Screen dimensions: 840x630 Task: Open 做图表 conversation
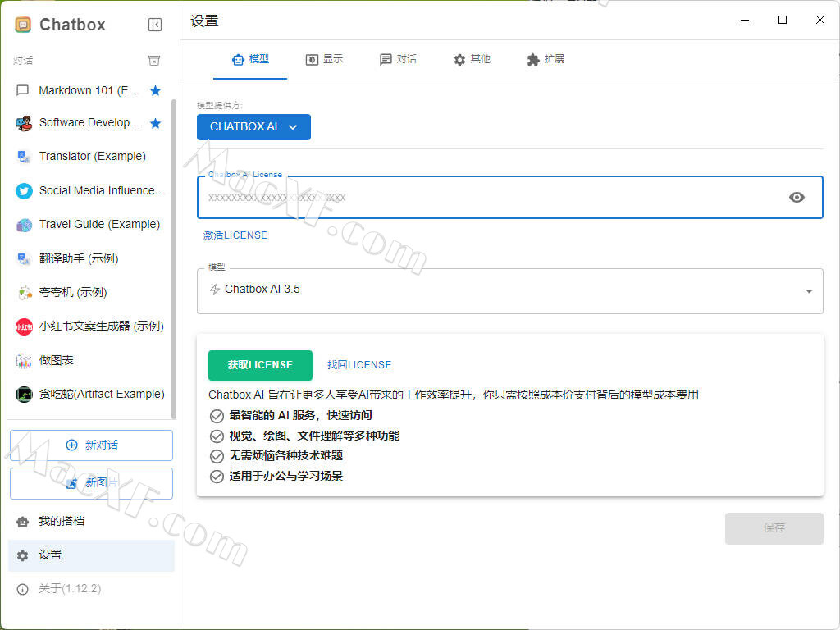(89, 361)
